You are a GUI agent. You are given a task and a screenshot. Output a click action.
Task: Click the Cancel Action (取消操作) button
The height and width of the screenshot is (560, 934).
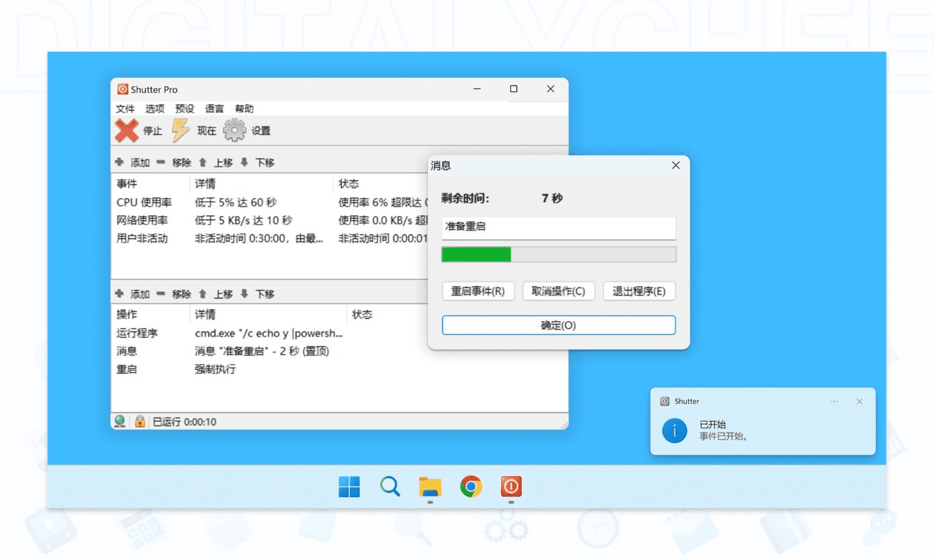[x=558, y=291]
